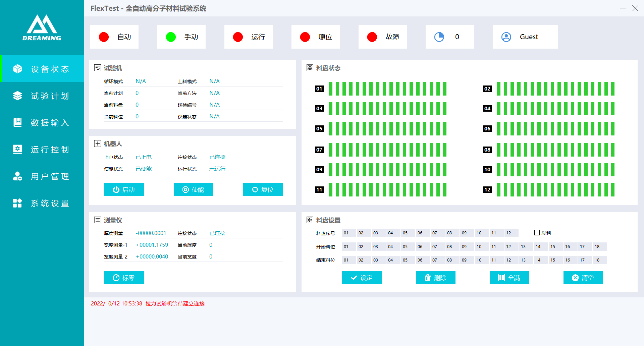Click the 试验计划 layers icon

[17, 96]
